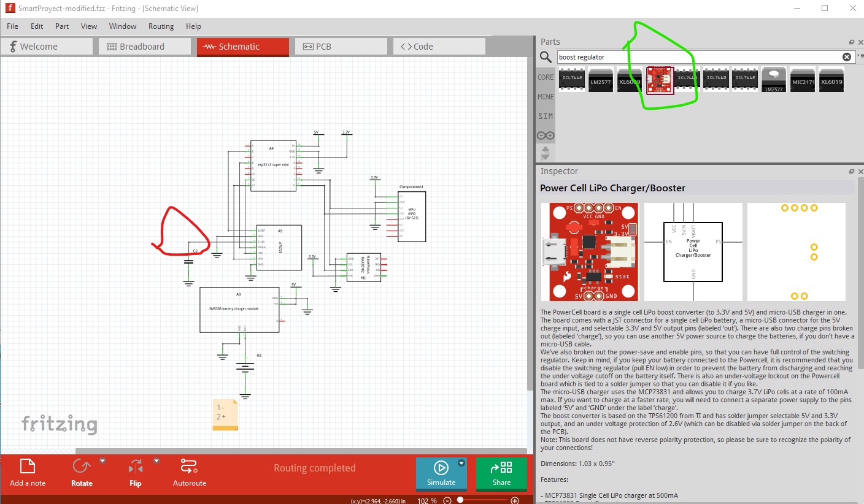Select the MPU 6050 component
Image resolution: width=864 pixels, height=504 pixels.
coord(412,216)
